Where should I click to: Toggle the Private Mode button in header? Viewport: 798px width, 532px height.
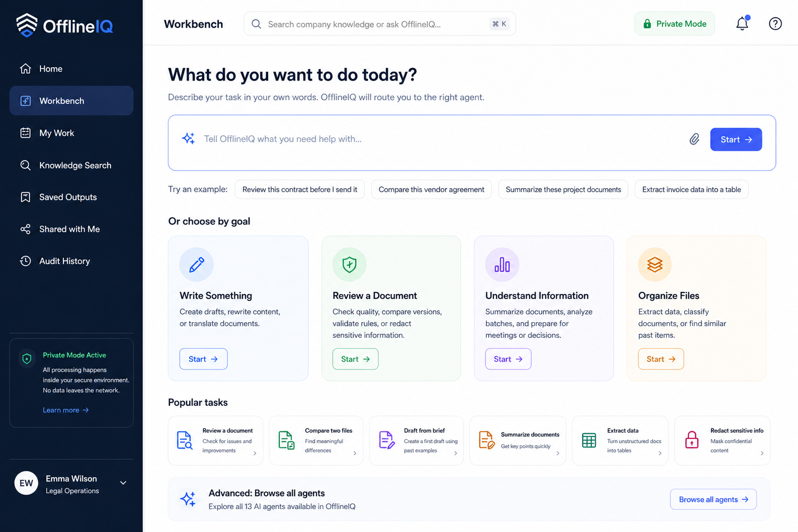tap(675, 23)
